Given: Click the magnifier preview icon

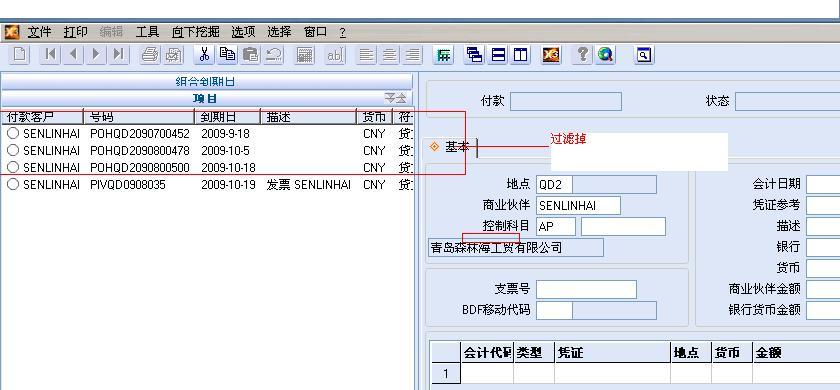Looking at the screenshot, I should point(644,55).
